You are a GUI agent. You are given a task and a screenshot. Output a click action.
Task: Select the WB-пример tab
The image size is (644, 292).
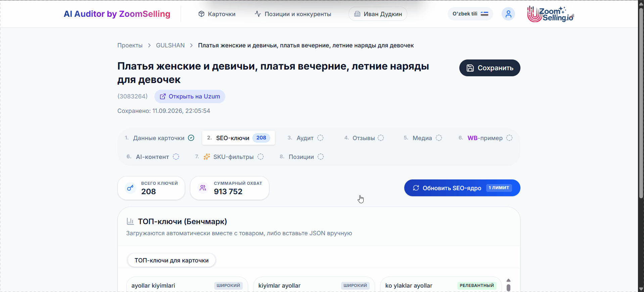pos(486,138)
